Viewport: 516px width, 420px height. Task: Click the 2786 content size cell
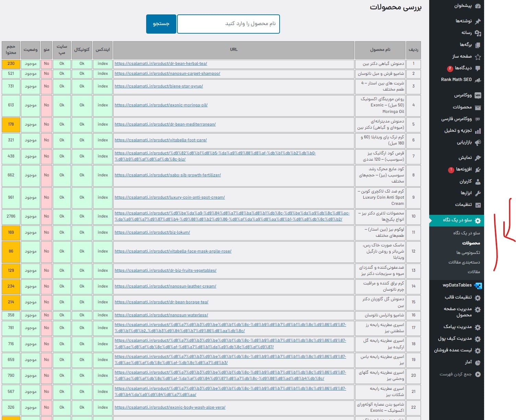tap(11, 216)
